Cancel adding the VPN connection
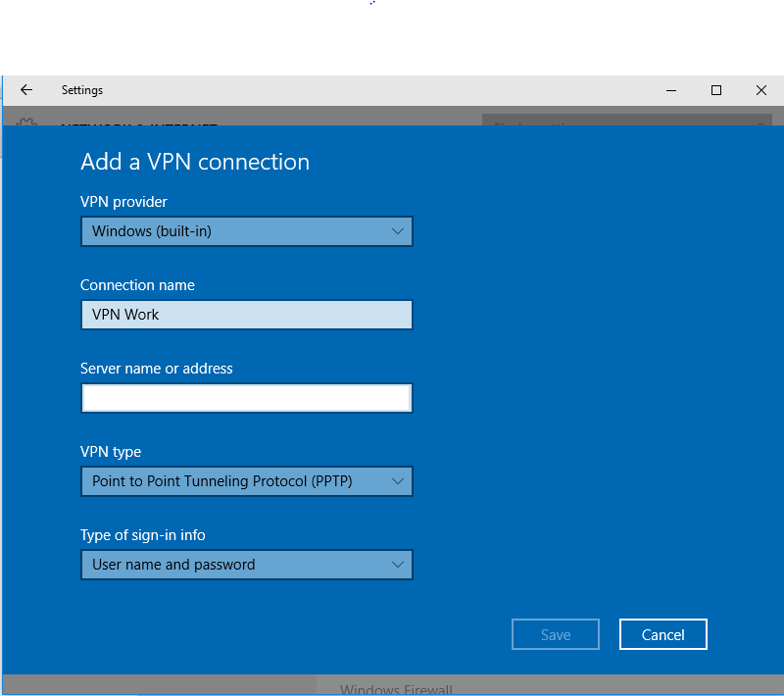Image resolution: width=784 pixels, height=696 pixels. 663,634
